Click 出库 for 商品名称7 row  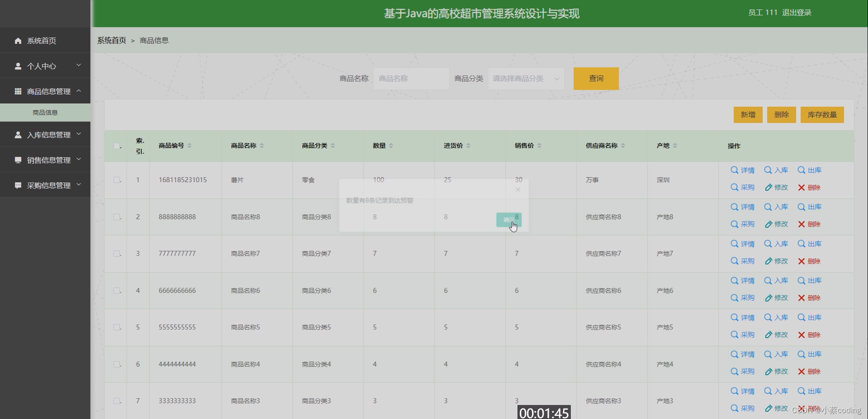point(810,244)
